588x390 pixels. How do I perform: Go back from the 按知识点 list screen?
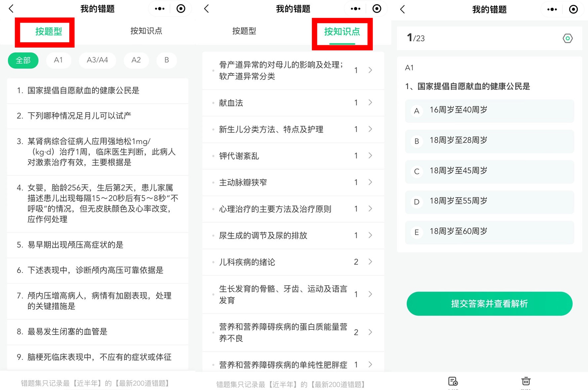coord(207,9)
